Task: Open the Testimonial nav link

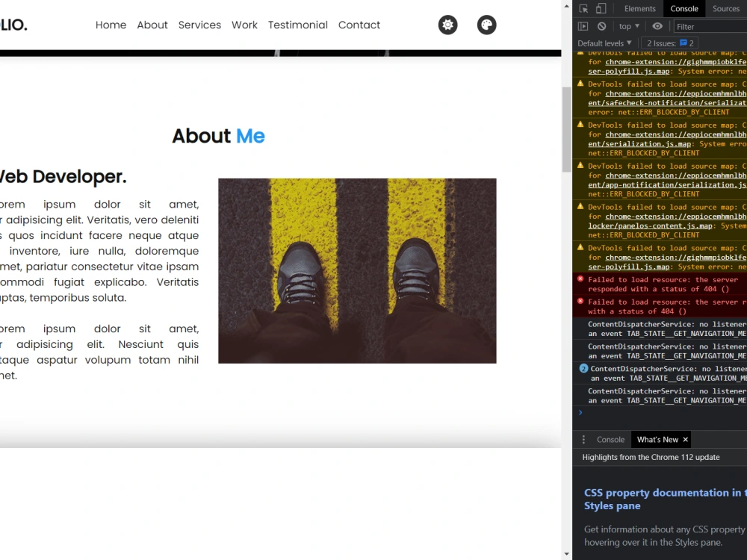Action: [298, 25]
